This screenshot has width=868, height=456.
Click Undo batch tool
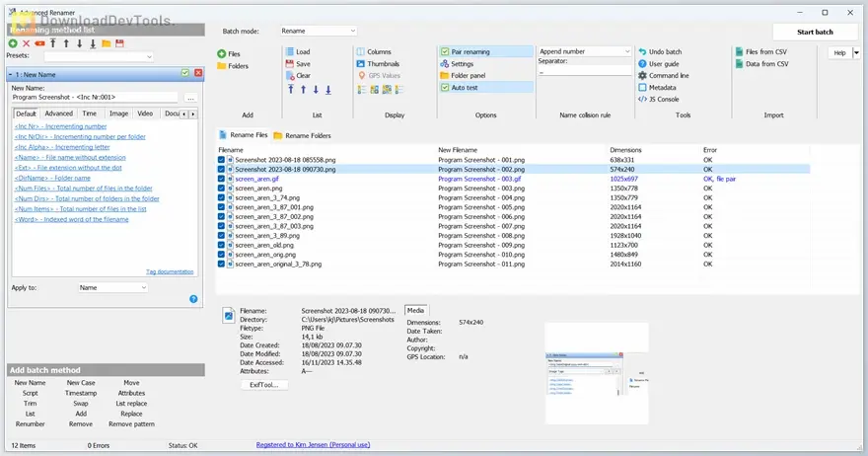coord(660,51)
